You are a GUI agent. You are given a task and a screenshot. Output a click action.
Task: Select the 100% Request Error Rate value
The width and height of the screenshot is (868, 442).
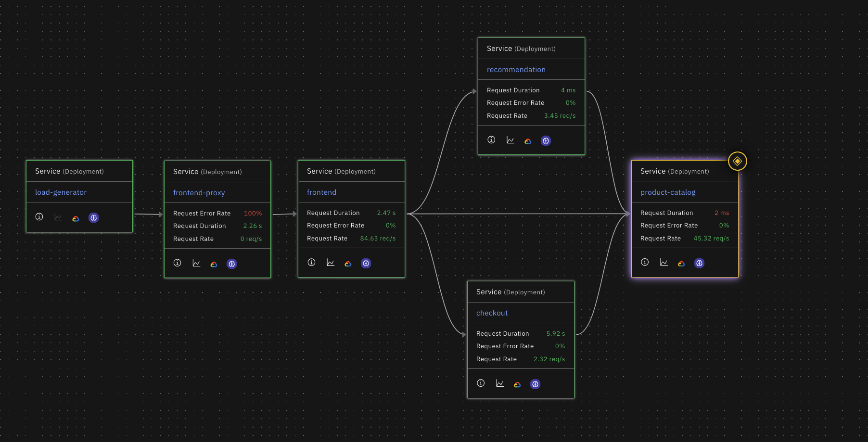253,214
